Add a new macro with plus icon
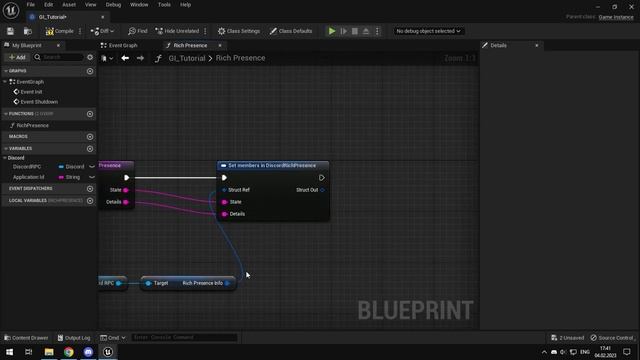 click(x=90, y=137)
